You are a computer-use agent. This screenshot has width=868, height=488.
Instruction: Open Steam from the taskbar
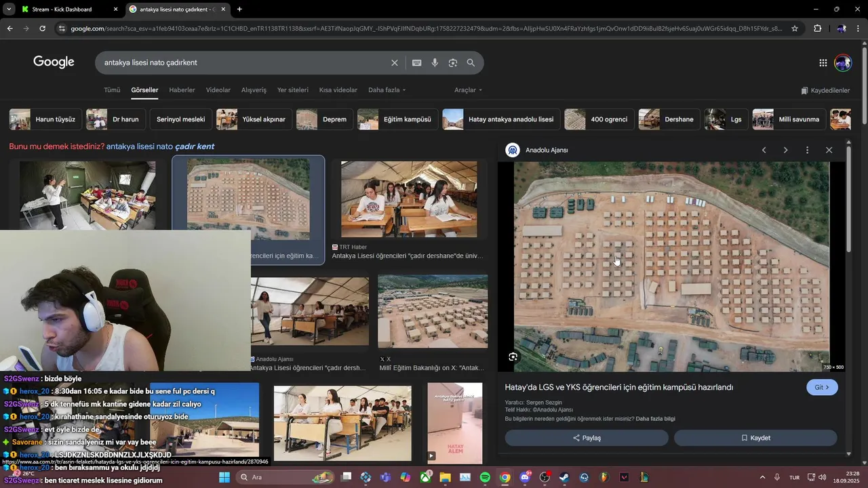tap(564, 477)
